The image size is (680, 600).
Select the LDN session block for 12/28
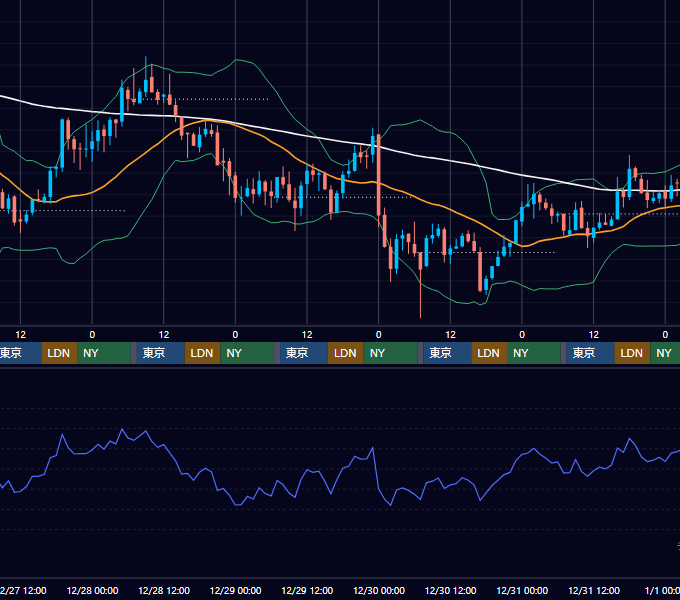(203, 353)
